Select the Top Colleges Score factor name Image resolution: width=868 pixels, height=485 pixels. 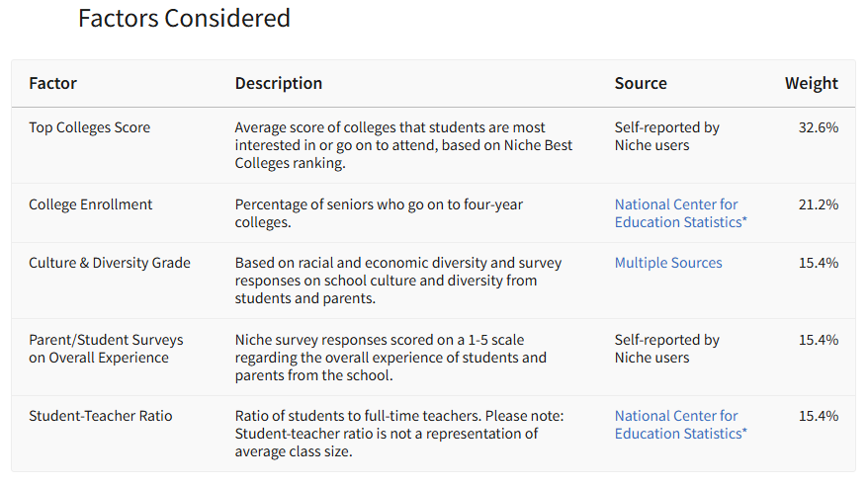point(90,127)
